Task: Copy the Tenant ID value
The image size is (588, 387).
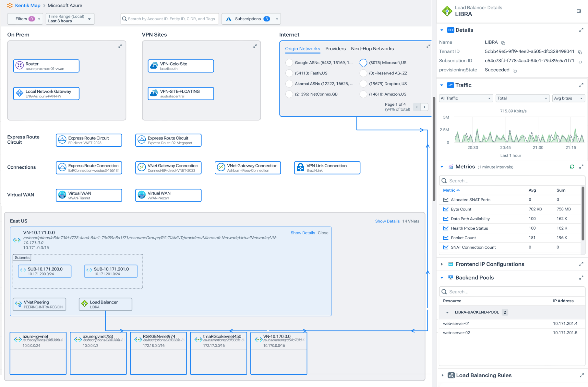Action: (580, 52)
